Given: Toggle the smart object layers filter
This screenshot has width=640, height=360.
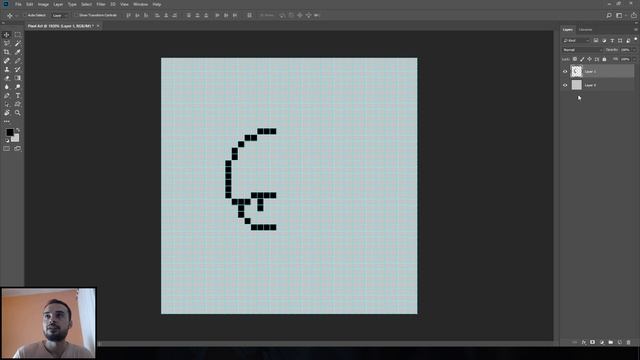Looking at the screenshot, I should [x=628, y=40].
